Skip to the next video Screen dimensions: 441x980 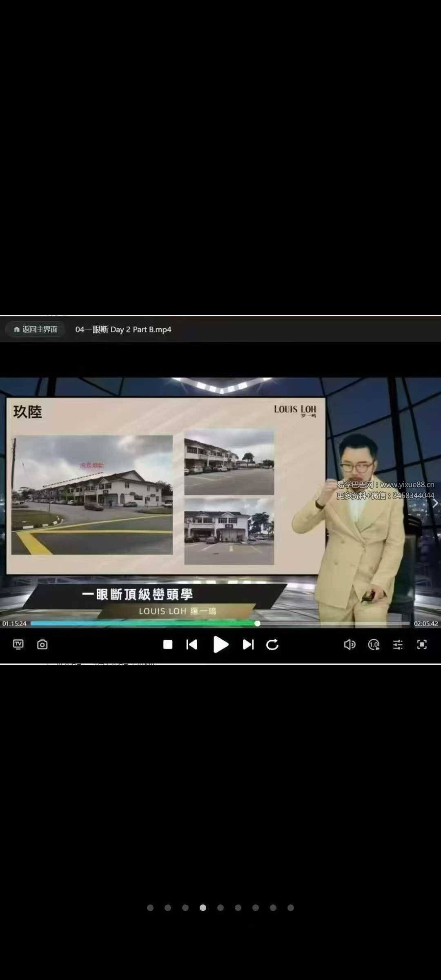tap(248, 644)
